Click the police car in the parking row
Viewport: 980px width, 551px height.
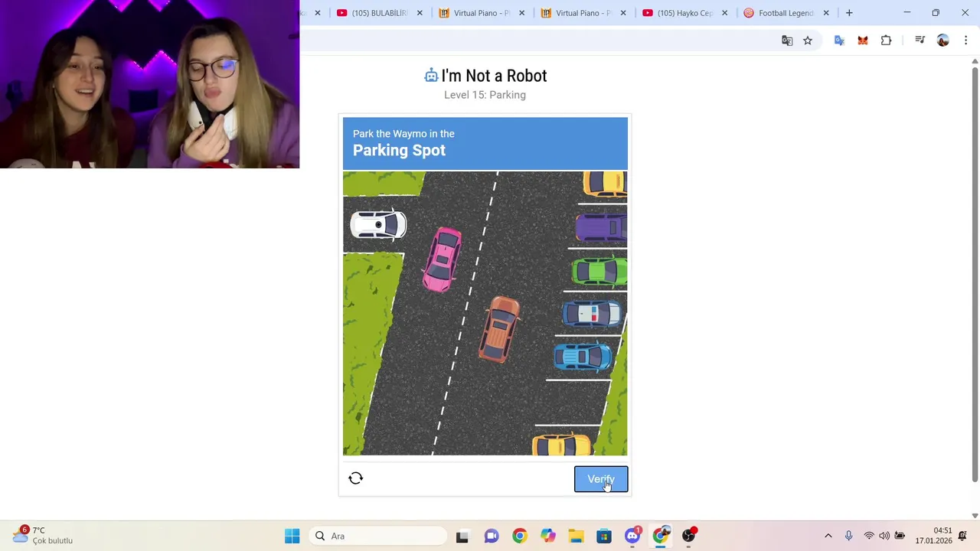click(x=591, y=314)
